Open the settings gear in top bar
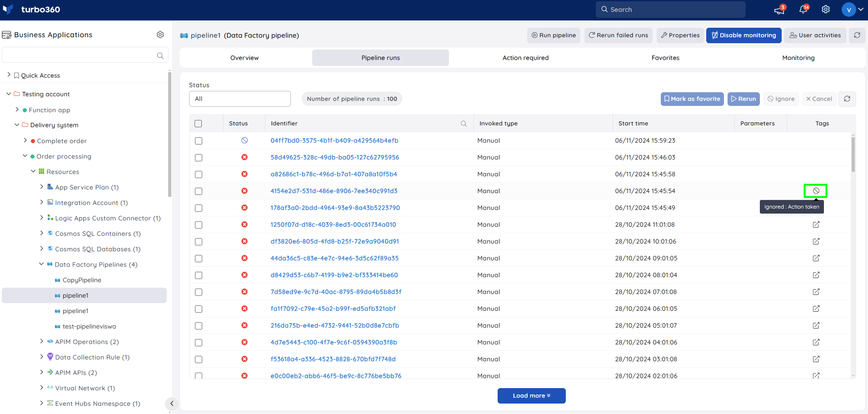Screen dimensions: 868x414 [x=826, y=10]
